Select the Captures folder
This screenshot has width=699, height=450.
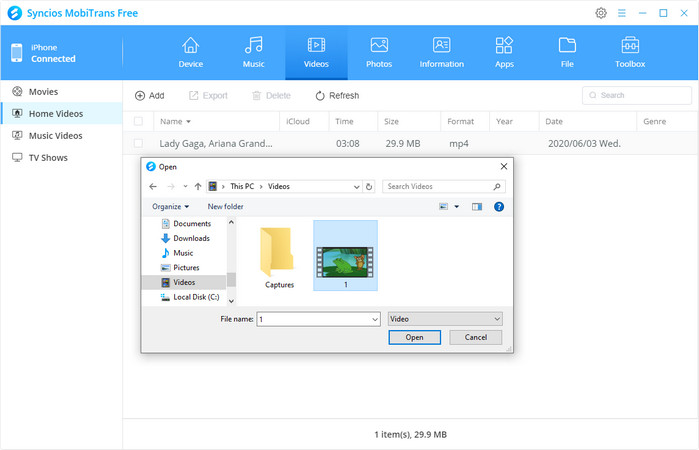(279, 258)
